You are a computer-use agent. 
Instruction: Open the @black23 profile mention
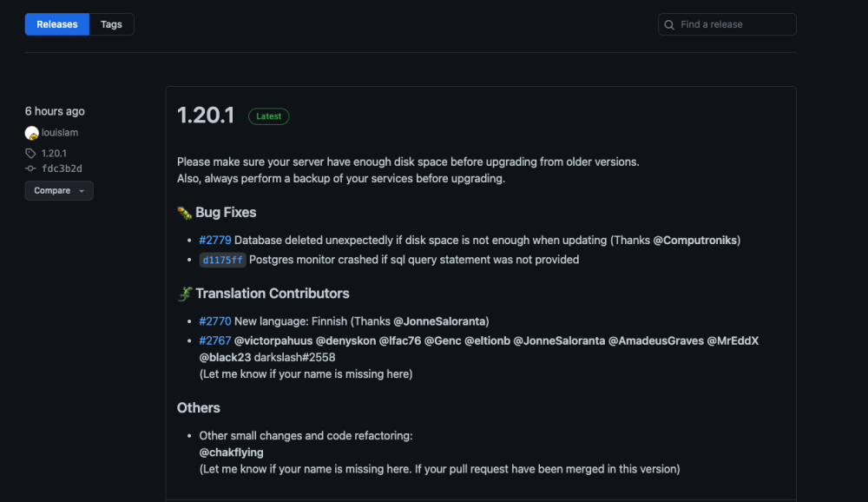[225, 357]
